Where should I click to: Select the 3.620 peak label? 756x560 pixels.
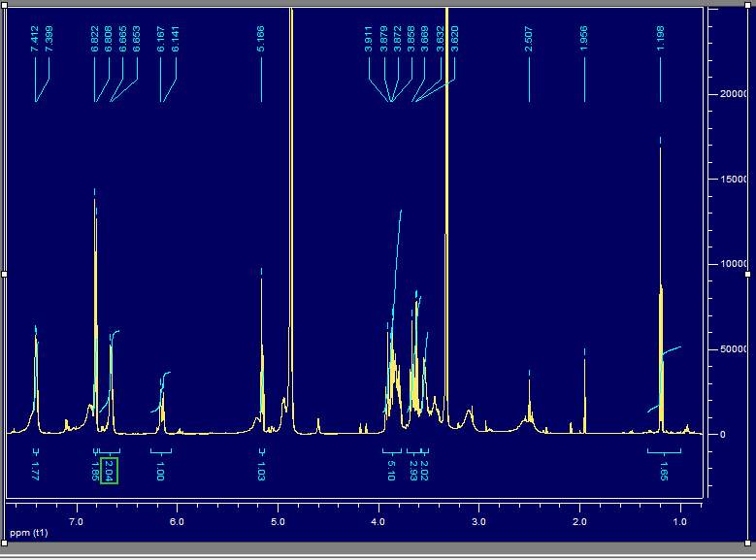(454, 40)
